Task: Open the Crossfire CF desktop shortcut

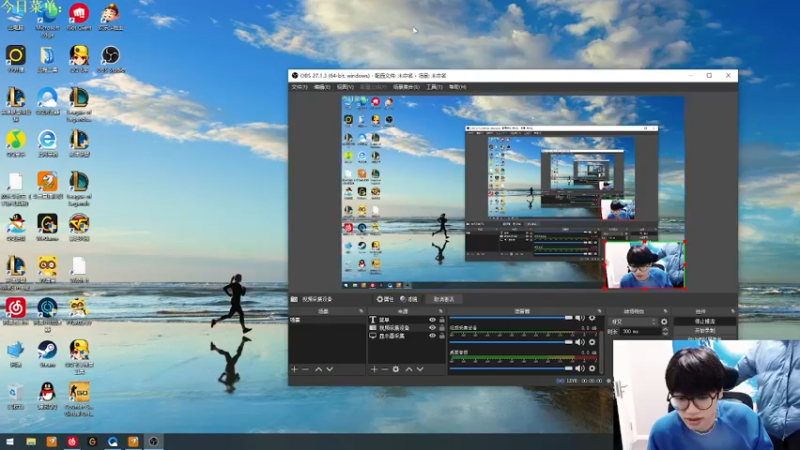Action: (79, 227)
